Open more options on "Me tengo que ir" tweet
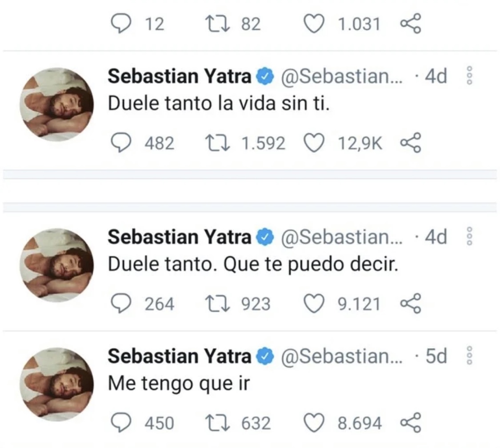Screen dimensions: 500x448 pos(468,357)
